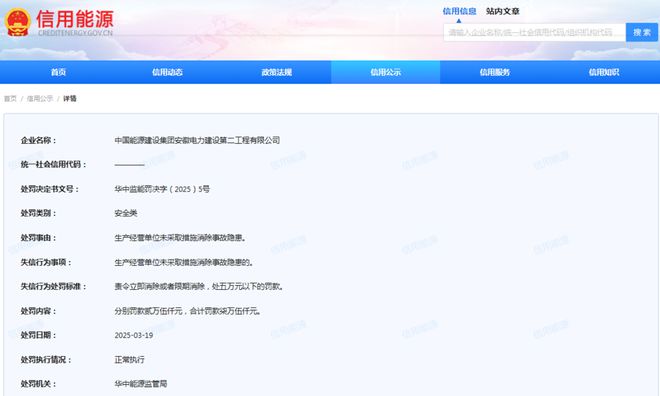This screenshot has height=396, width=660.
Task: Click the 首页 breadcrumb link
Action: [x=11, y=98]
